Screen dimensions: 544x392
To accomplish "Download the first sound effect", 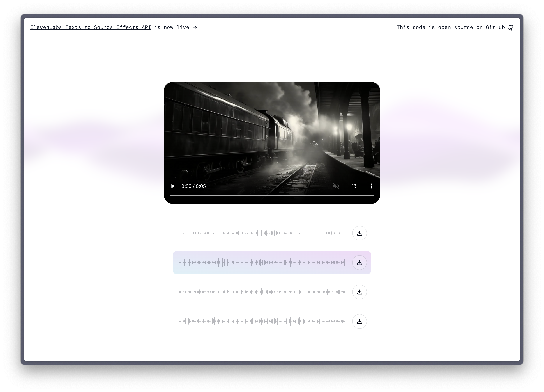I will click(359, 233).
